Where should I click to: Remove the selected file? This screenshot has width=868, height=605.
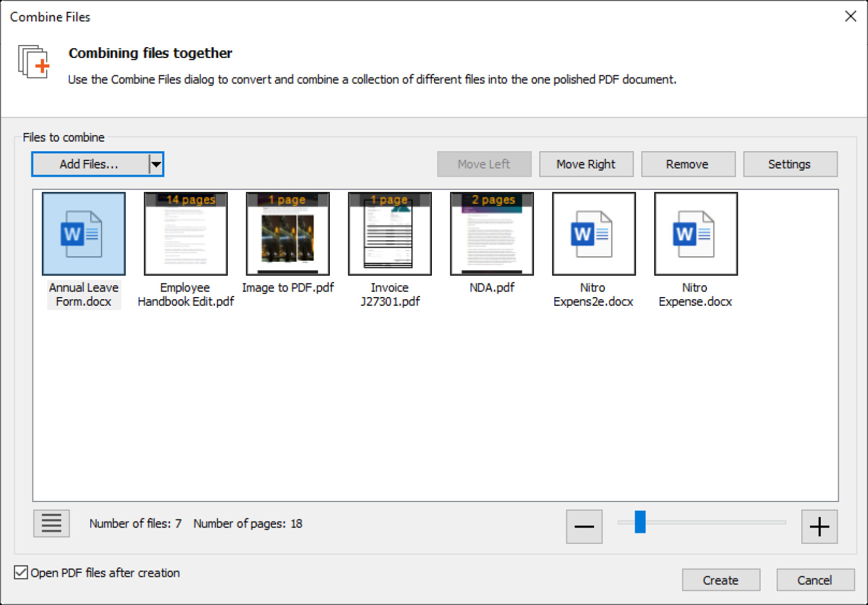coord(688,164)
